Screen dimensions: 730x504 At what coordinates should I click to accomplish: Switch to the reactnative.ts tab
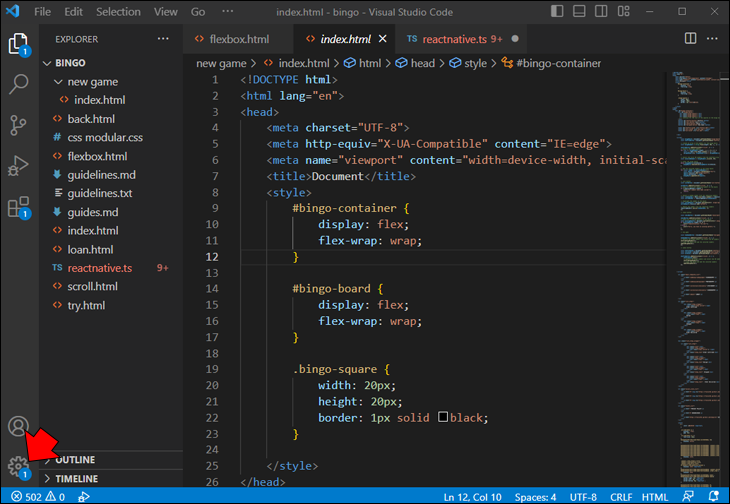[461, 39]
